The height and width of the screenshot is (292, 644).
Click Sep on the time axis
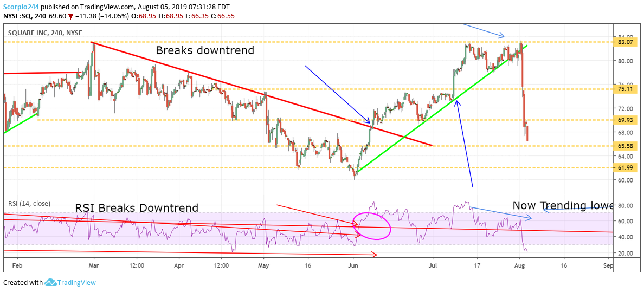point(608,266)
